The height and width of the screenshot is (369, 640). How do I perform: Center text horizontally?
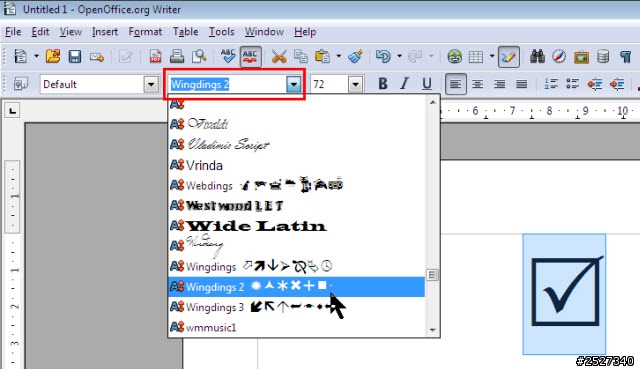click(478, 84)
